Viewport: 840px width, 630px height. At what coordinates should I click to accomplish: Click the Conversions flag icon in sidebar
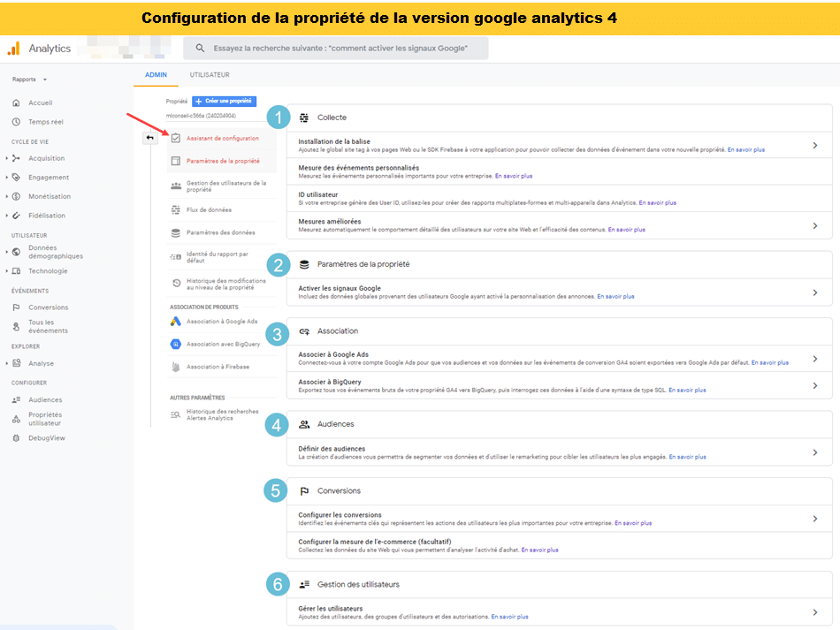click(x=16, y=307)
